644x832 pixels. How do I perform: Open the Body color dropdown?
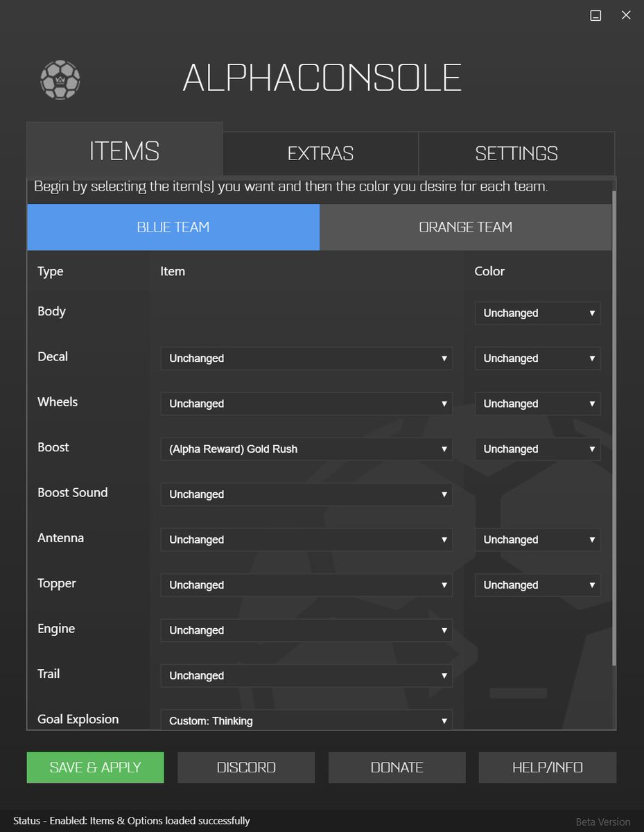tap(537, 313)
